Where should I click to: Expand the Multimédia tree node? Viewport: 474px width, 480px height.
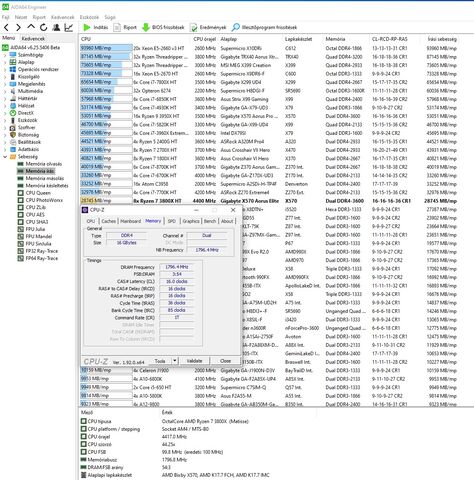click(x=5, y=91)
